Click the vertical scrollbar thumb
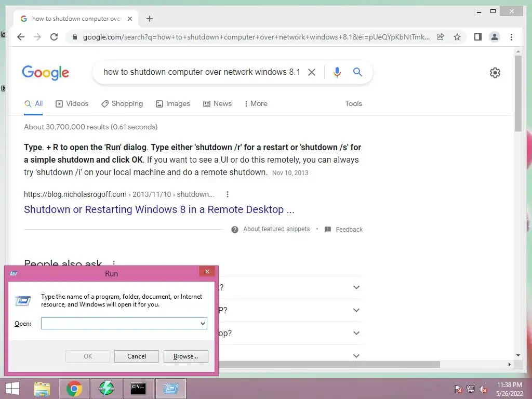The width and height of the screenshot is (532, 399). point(518,94)
